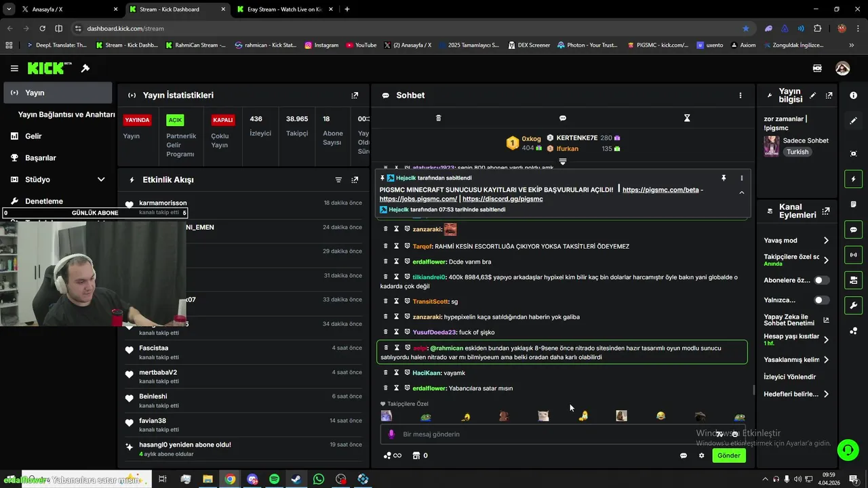Open the pinned message three-dot options
868x488 pixels.
coord(741,178)
